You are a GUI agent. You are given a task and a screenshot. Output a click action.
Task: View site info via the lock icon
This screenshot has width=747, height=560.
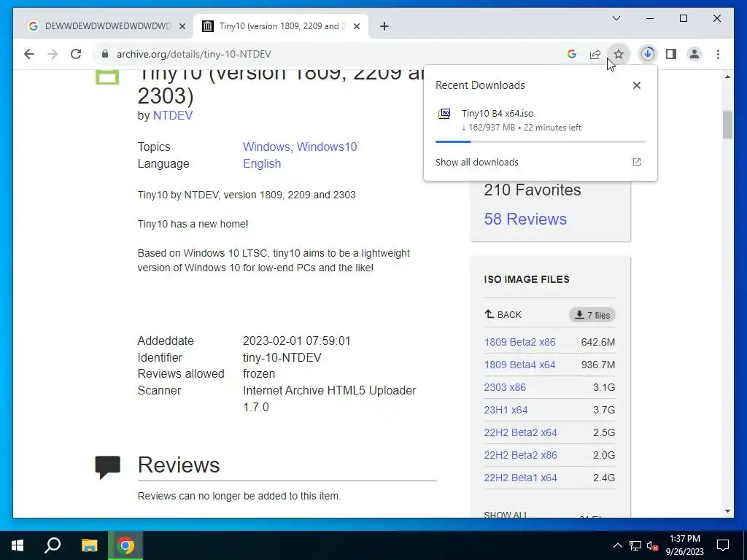pos(105,54)
